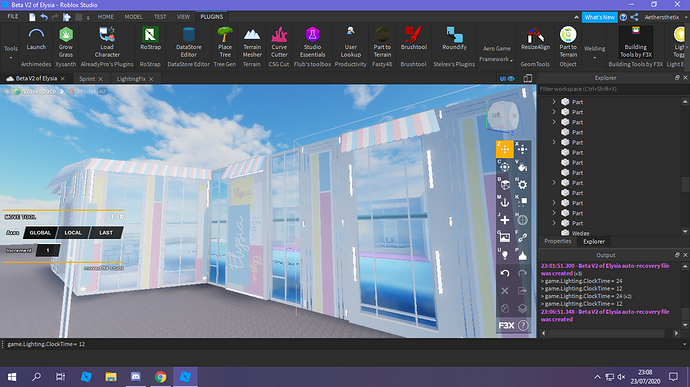The width and height of the screenshot is (690, 387).
Task: Switch to the HOME ribbon tab
Action: click(x=106, y=17)
